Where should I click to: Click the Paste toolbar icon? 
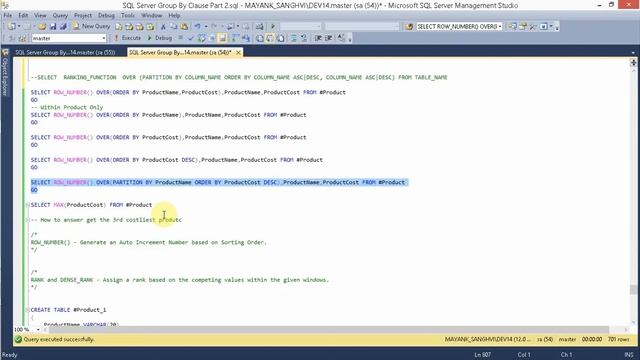coord(184,27)
